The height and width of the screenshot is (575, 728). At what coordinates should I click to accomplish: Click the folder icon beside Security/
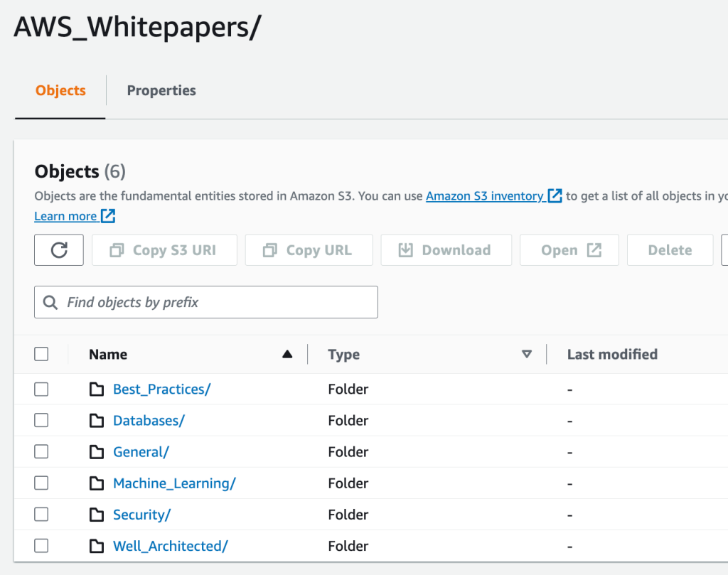(x=97, y=514)
